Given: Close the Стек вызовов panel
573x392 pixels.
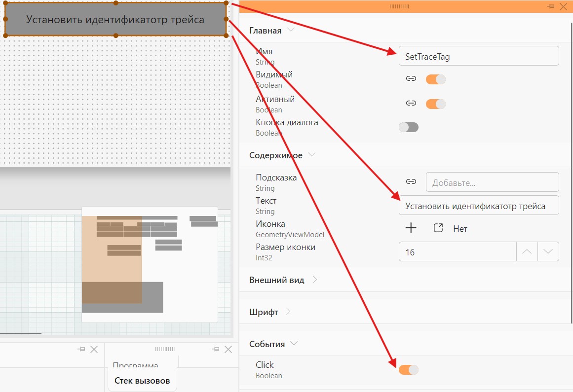Looking at the screenshot, I should click(x=229, y=349).
